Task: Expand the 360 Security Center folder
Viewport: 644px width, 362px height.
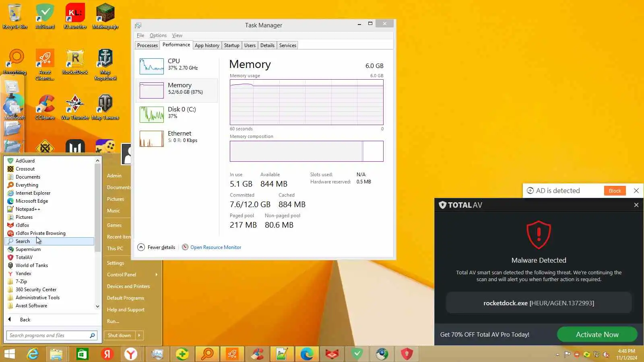Action: coord(50,290)
